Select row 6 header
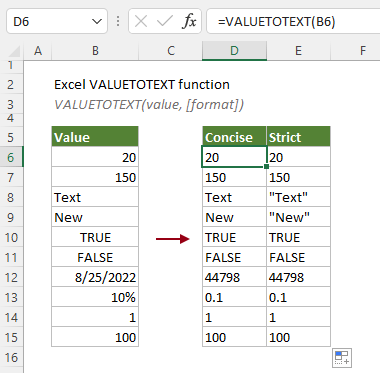The width and height of the screenshot is (380, 373). click(x=11, y=157)
